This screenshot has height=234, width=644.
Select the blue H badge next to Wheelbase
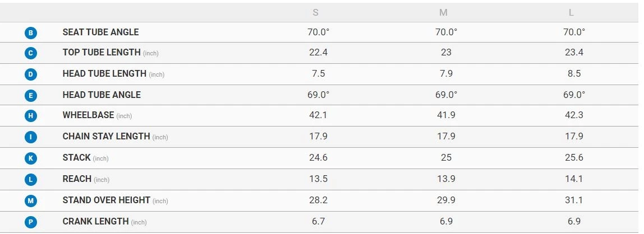31,116
